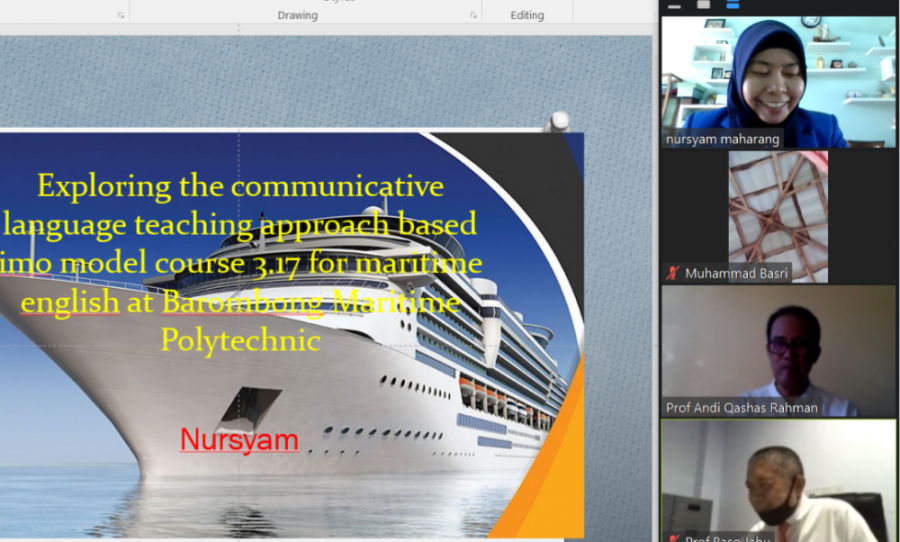Viewport: 900px width, 542px height.
Task: Show single active speaker view icon
Action: pyautogui.click(x=704, y=5)
